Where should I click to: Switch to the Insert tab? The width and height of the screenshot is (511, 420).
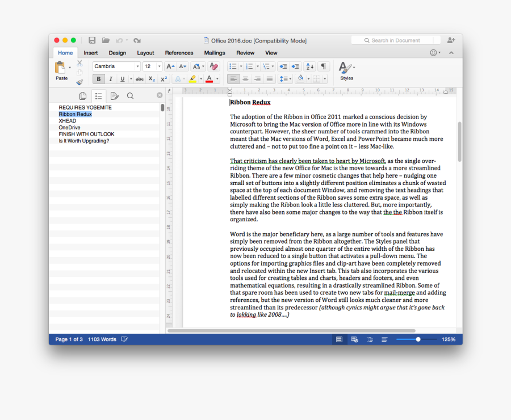coord(91,53)
